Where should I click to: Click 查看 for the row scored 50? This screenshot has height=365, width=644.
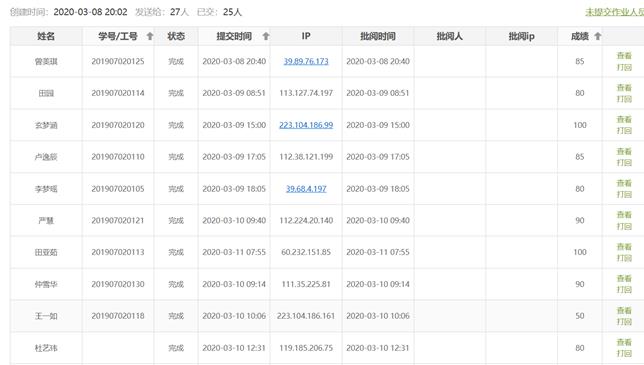[x=624, y=310]
